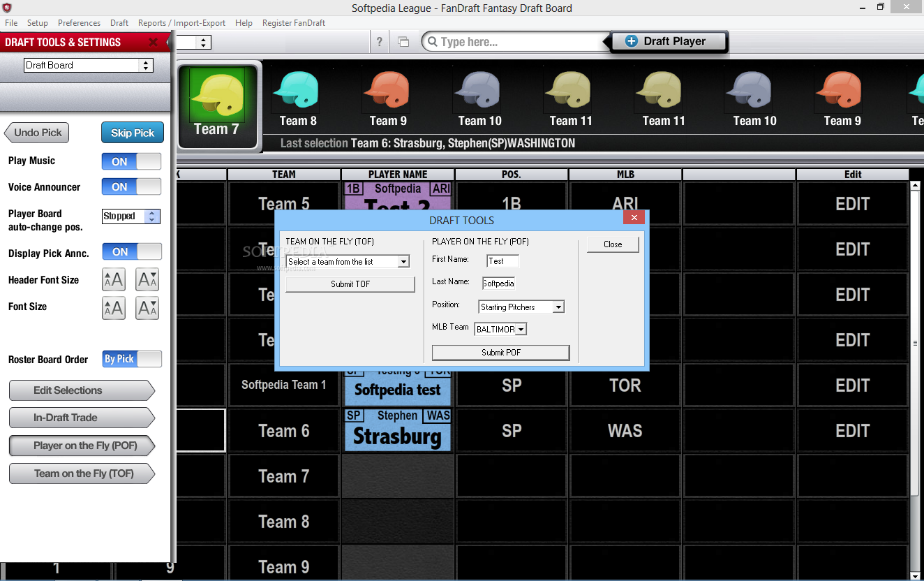Click Player on the Fly (POF) button
The image size is (924, 581).
pyautogui.click(x=82, y=446)
